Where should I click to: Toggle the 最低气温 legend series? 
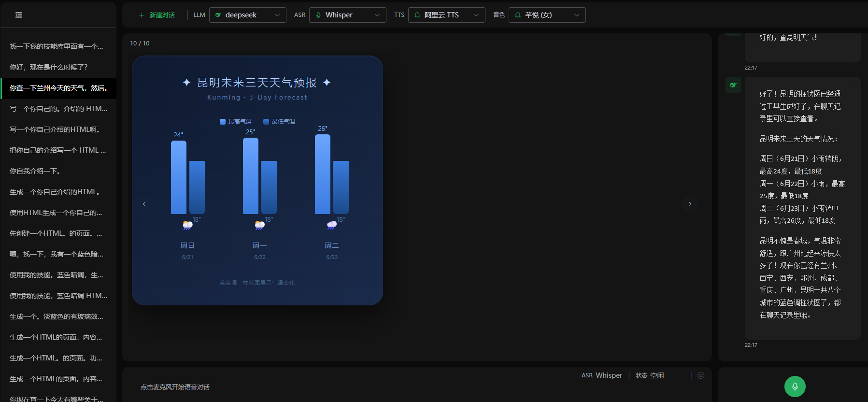279,122
